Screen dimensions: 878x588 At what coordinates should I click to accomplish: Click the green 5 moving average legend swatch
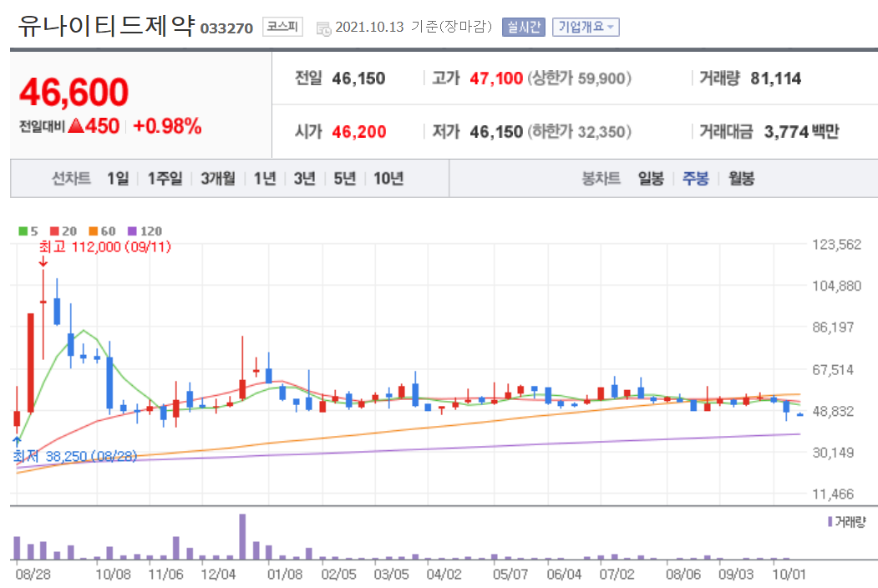(x=23, y=231)
